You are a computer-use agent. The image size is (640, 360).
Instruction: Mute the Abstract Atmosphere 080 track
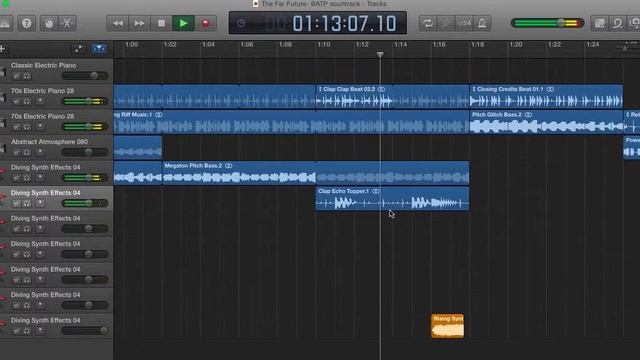coord(16,152)
